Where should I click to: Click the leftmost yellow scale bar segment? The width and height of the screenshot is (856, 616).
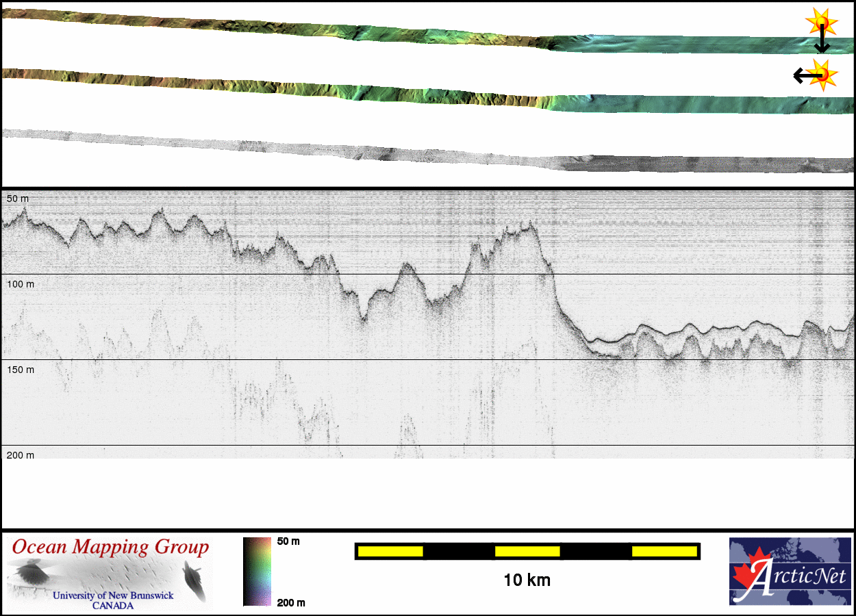coord(390,551)
